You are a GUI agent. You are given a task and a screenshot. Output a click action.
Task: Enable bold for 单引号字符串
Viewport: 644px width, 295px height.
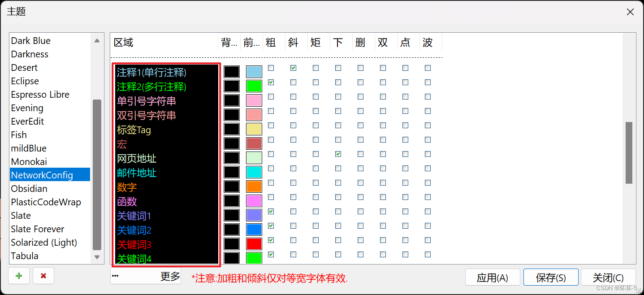tap(271, 97)
